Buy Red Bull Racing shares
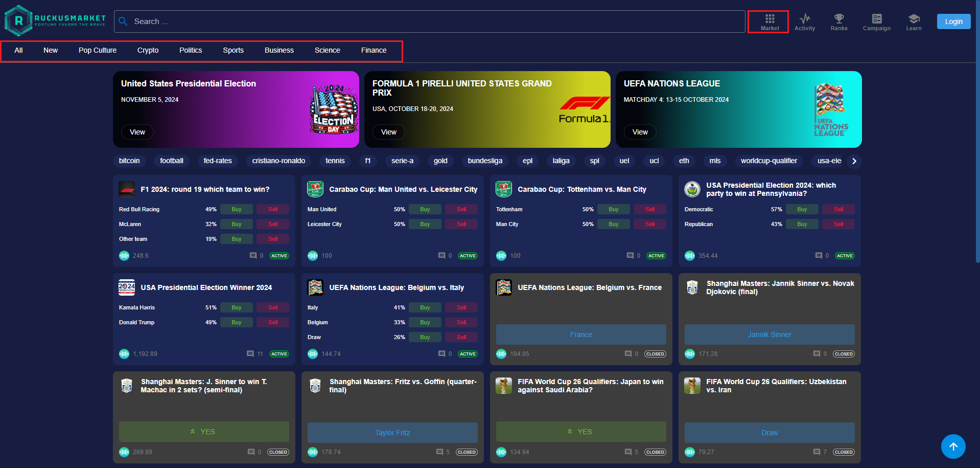The height and width of the screenshot is (468, 980). click(236, 209)
